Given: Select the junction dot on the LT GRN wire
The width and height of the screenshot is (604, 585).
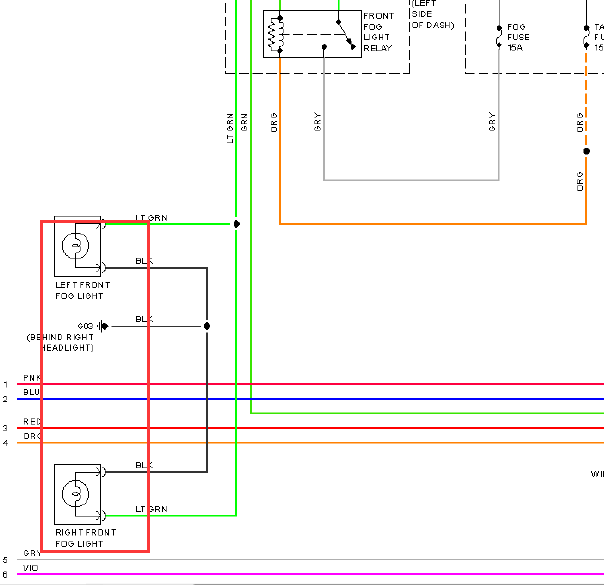Looking at the screenshot, I should [x=237, y=224].
